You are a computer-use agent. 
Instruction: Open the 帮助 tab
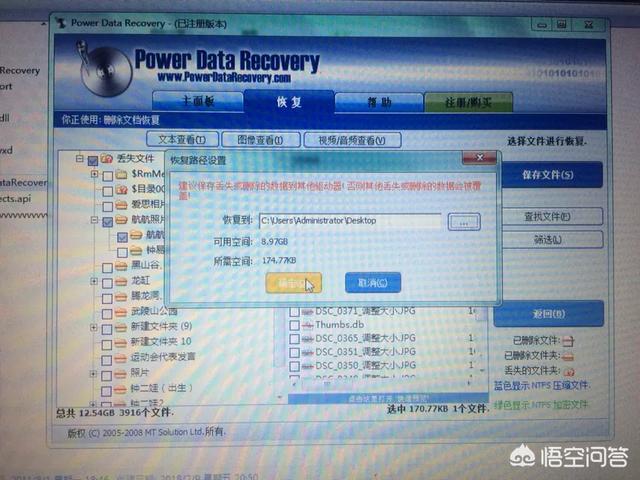(378, 103)
